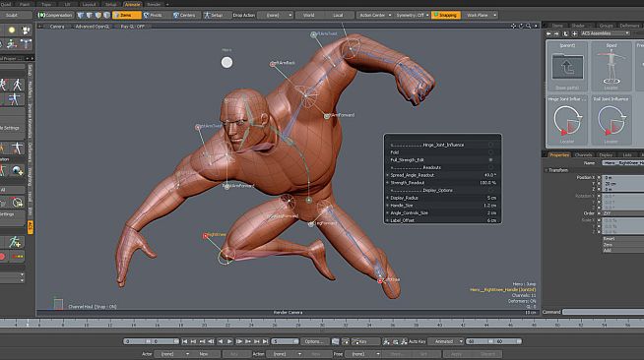Click the timeline ruler to scrub frames
The width and height of the screenshot is (644, 360).
322,324
